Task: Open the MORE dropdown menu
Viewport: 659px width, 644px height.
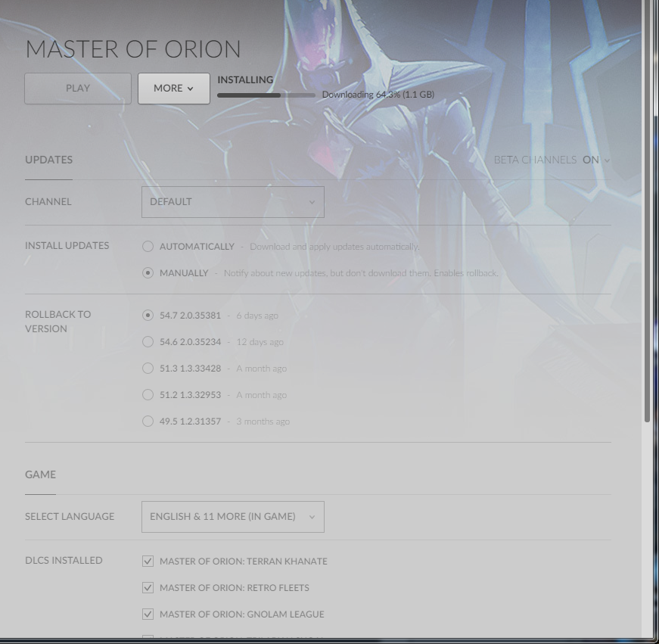Action: coord(173,89)
